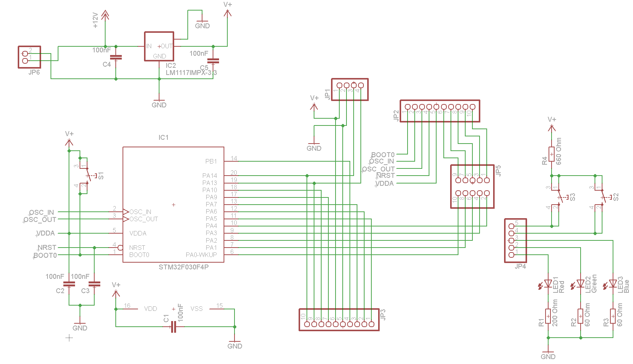Click the VSS pin label
633x364 pixels.
(196, 309)
